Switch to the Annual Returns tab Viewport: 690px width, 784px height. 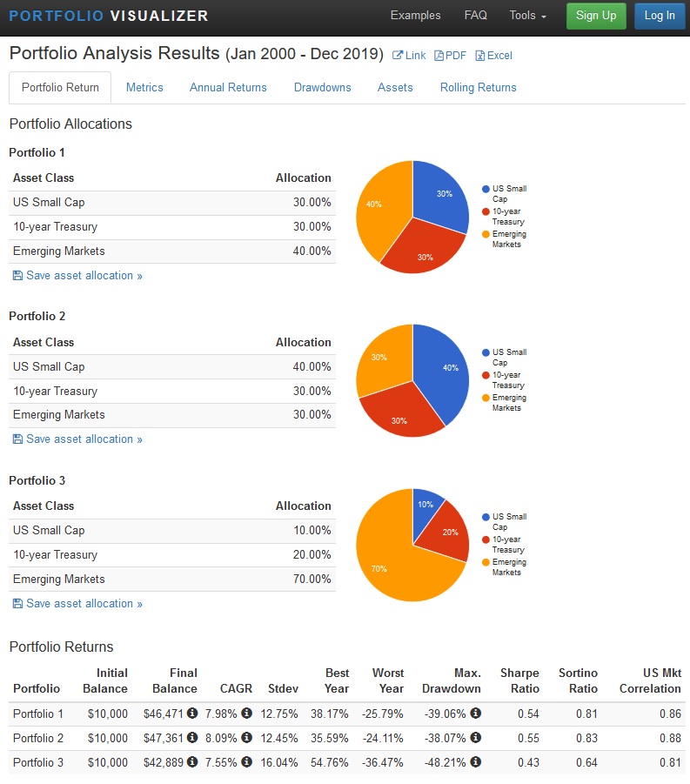(x=228, y=88)
